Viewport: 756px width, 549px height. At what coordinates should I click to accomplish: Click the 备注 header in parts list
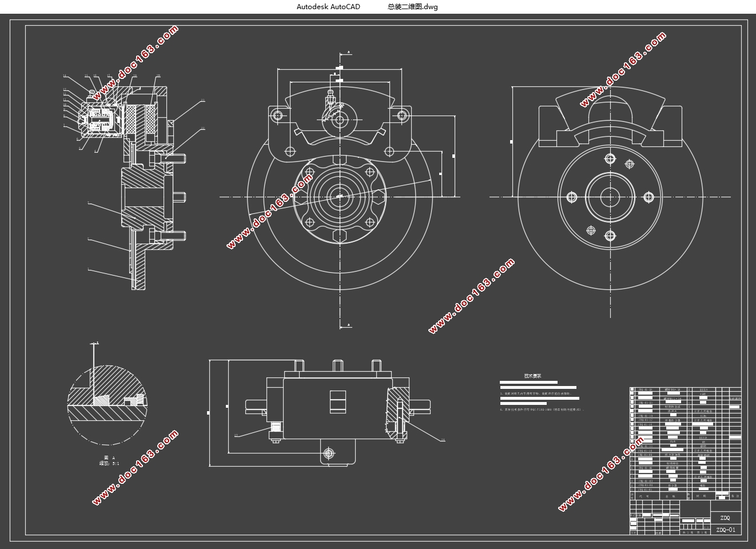(x=735, y=496)
